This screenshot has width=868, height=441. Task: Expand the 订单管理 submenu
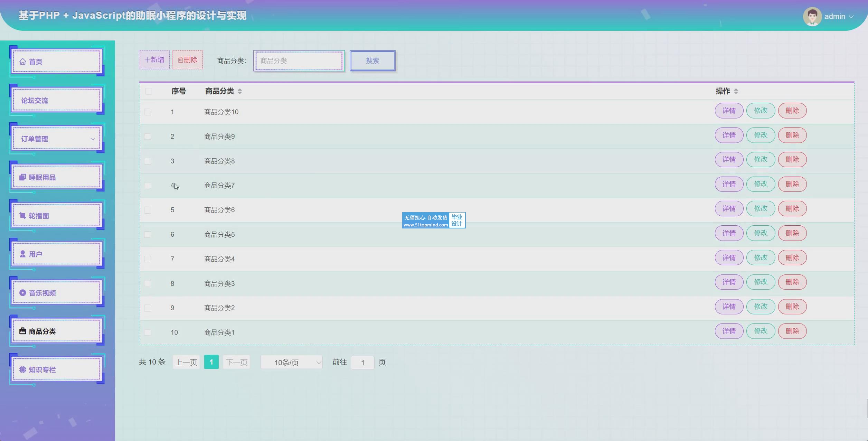tap(92, 139)
